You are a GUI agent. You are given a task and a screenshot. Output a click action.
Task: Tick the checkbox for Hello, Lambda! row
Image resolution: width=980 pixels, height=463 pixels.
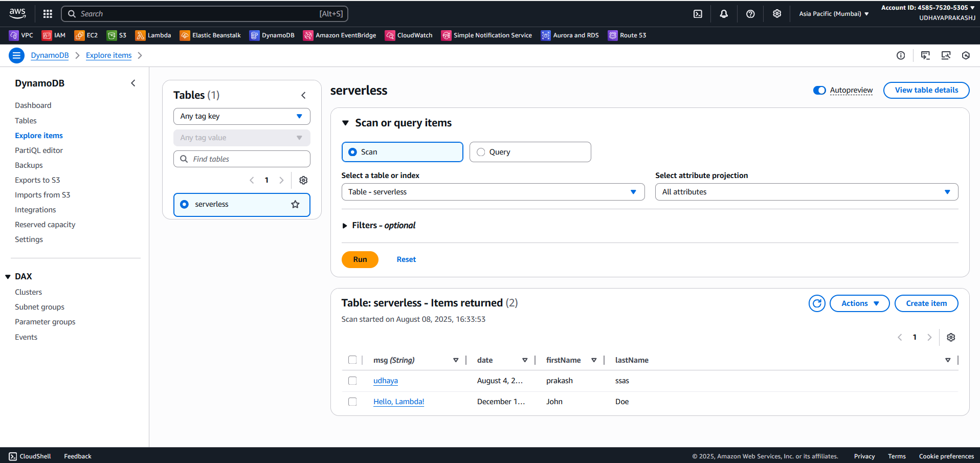352,402
